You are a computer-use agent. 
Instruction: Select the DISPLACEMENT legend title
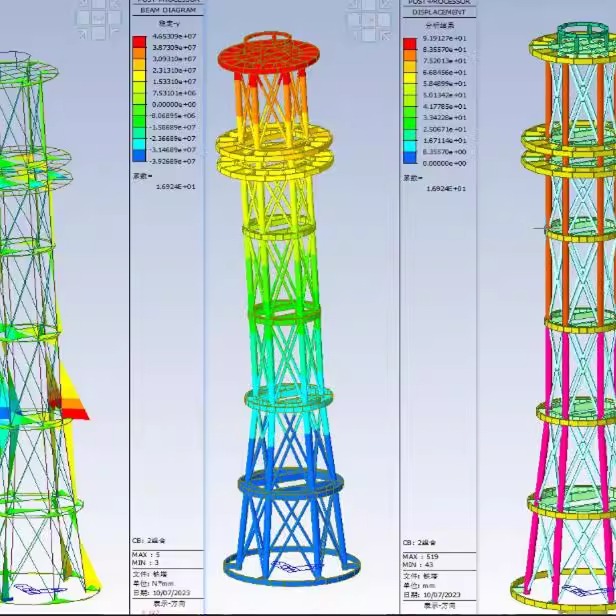point(438,12)
